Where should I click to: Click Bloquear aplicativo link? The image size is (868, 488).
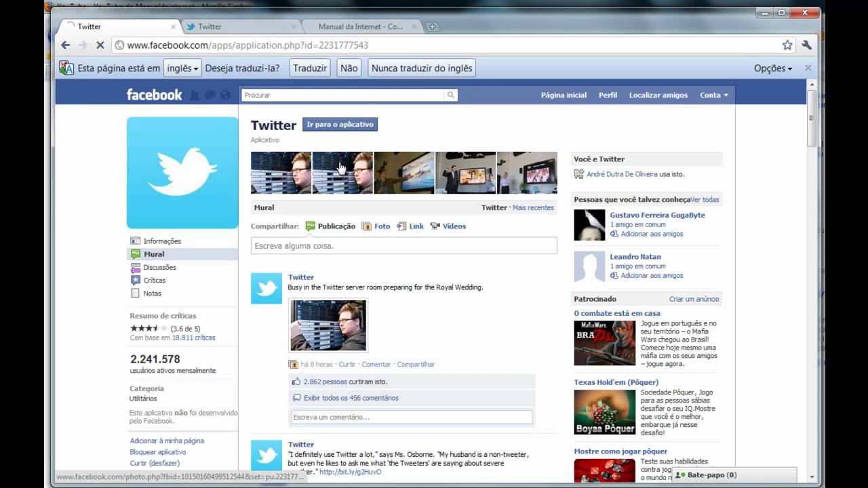click(x=158, y=452)
